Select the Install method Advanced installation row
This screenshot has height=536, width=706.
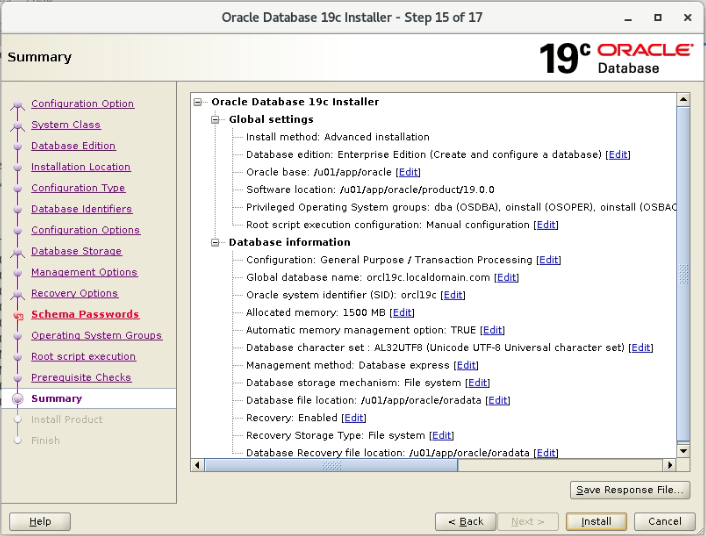(x=338, y=137)
